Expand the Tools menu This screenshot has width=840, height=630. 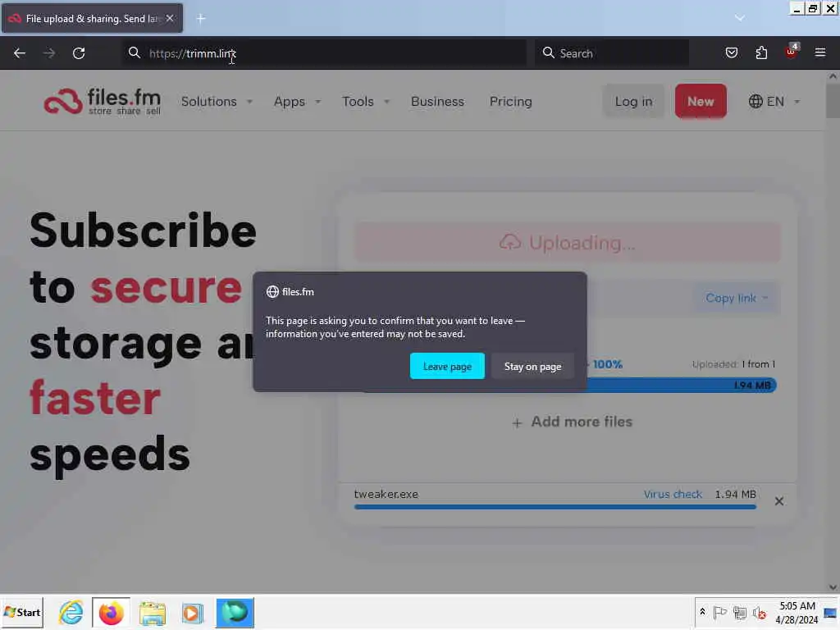366,101
